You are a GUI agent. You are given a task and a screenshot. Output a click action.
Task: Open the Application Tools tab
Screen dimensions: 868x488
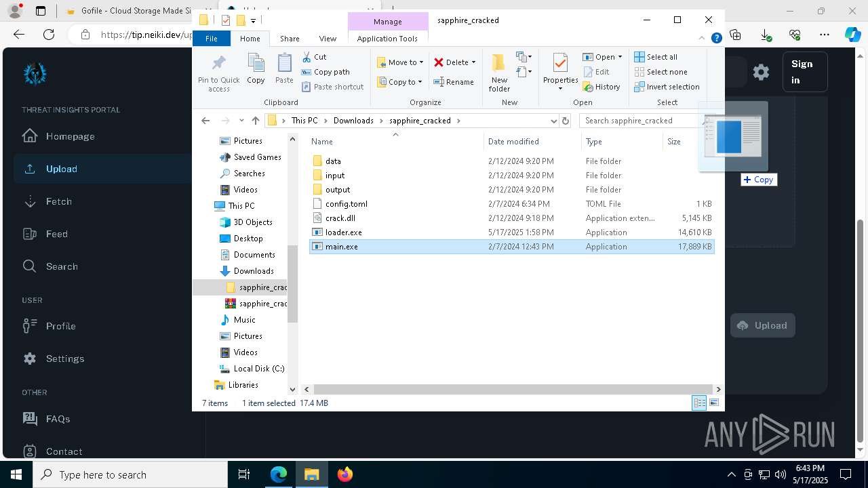pyautogui.click(x=387, y=39)
